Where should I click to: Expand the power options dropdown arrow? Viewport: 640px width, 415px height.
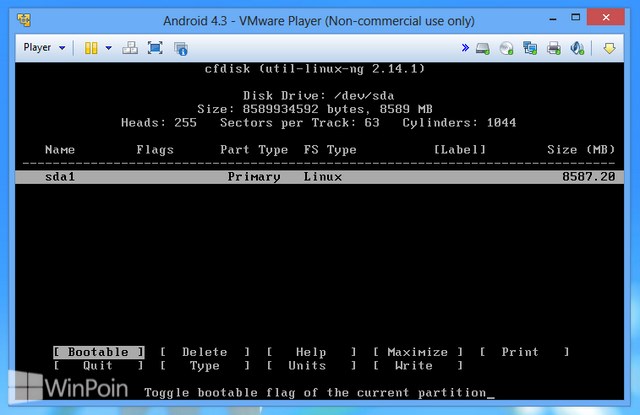109,48
